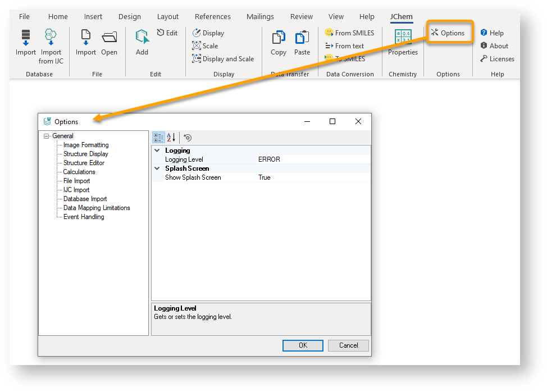Switch to Categorized property view
Viewport: 547px width, 392px height.
[158, 138]
